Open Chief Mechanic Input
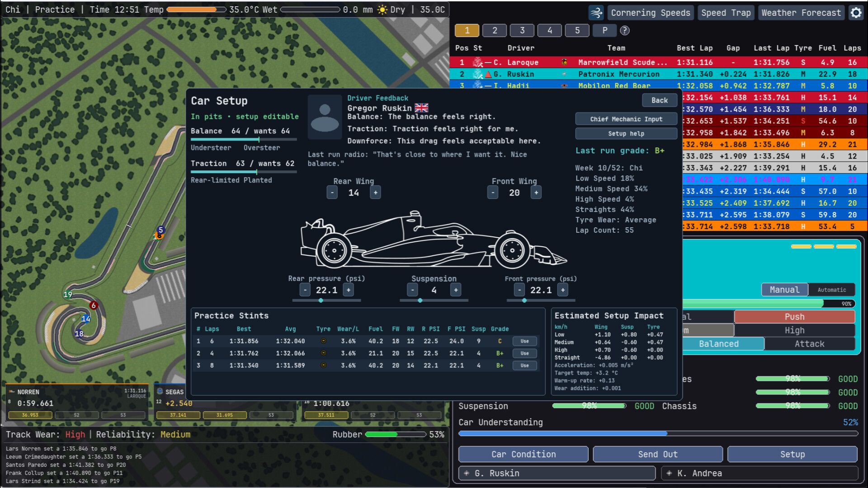 (626, 119)
